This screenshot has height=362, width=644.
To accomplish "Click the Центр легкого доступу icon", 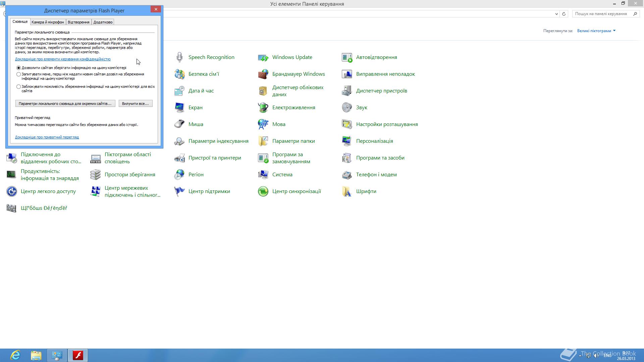I will pyautogui.click(x=12, y=191).
